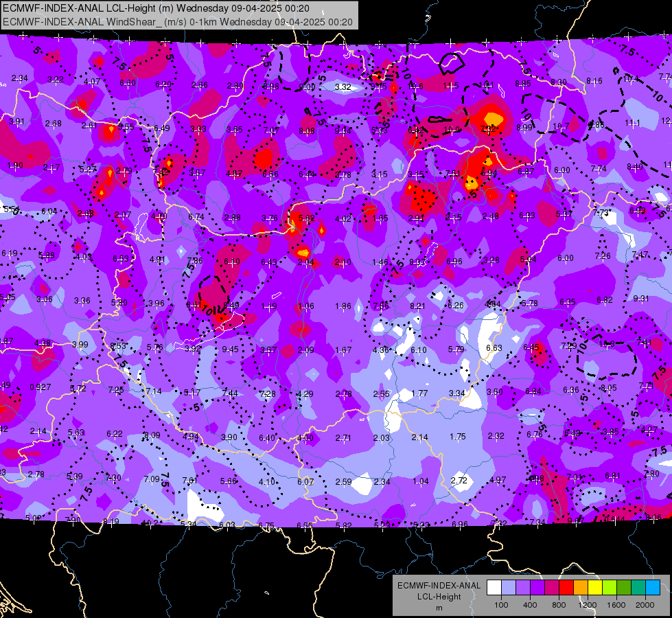Click the grid value 2.55
The height and width of the screenshot is (618, 672).
(382, 393)
